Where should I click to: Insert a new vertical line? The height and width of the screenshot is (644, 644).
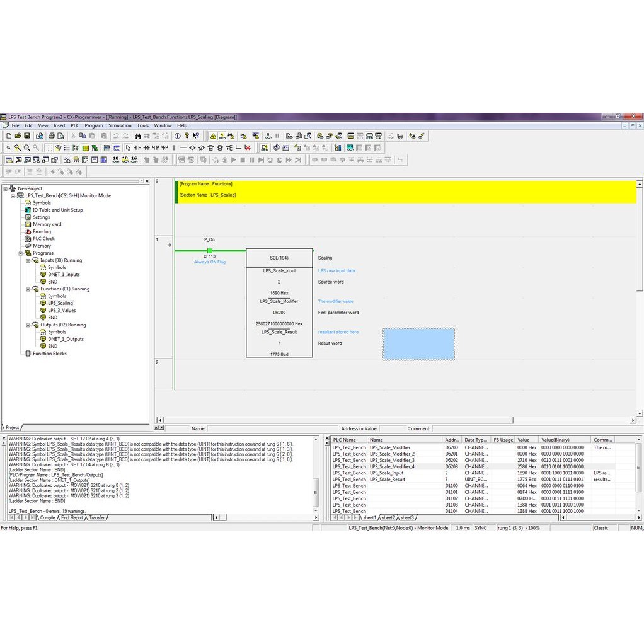[174, 148]
